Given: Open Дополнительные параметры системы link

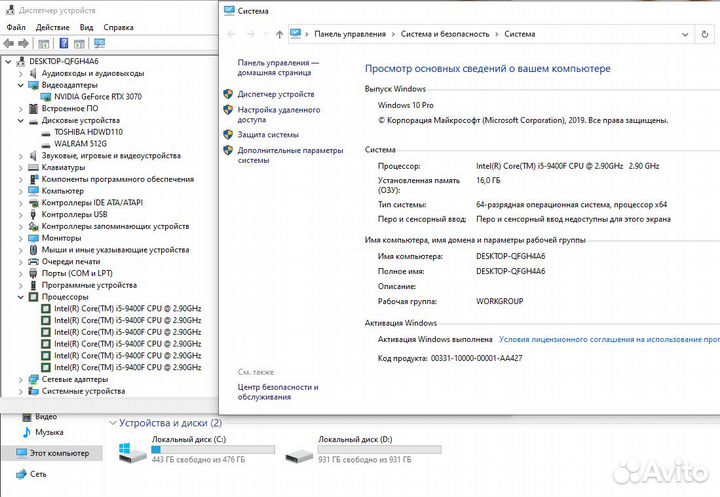Looking at the screenshot, I should click(x=290, y=155).
